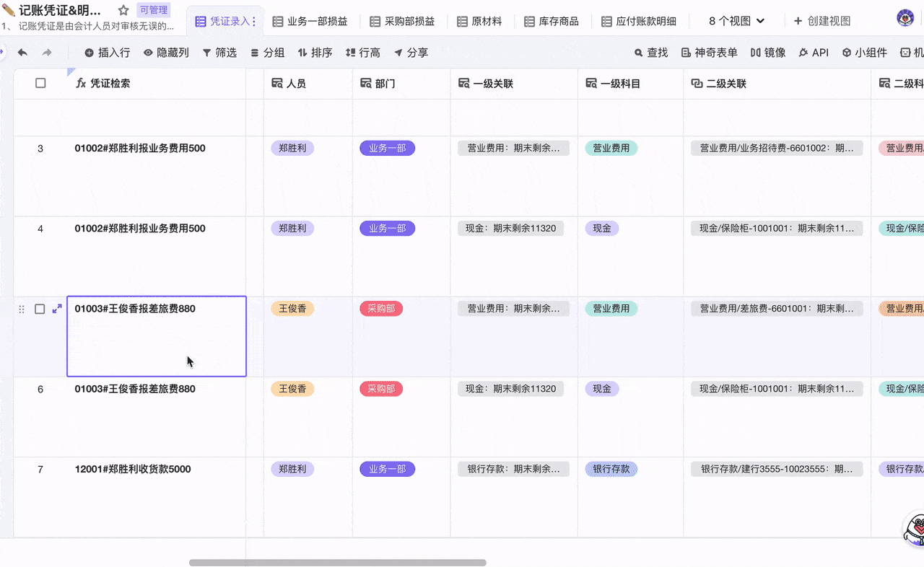The width and height of the screenshot is (924, 567).
Task: Open the 查找 search tool
Action: click(650, 53)
